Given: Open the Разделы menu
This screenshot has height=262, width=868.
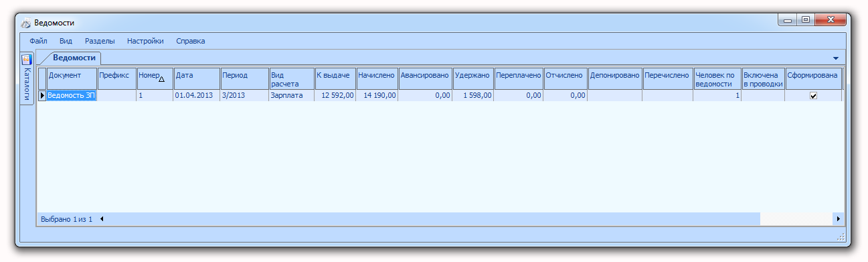Looking at the screenshot, I should (x=100, y=41).
